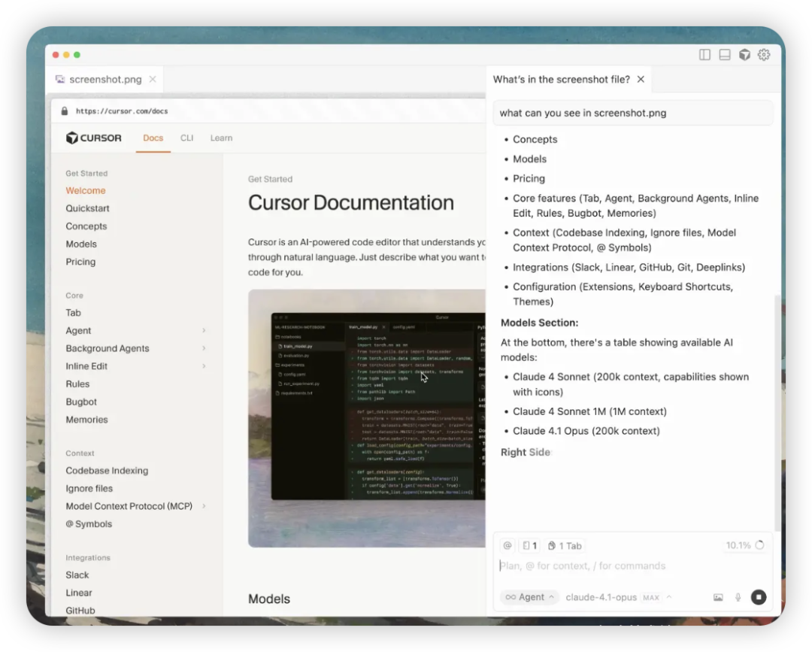The height and width of the screenshot is (652, 812).
Task: Expand the Model Context Protocol (MCP) chevron
Action: (x=204, y=506)
